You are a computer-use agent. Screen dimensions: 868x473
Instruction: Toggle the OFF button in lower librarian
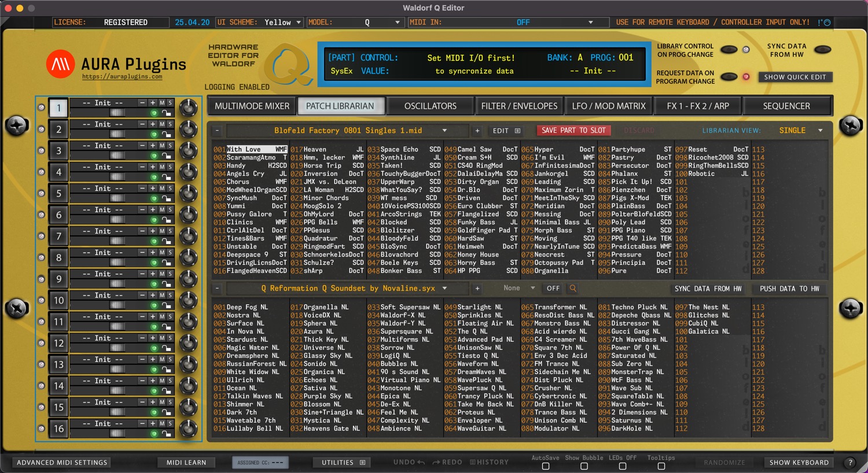pos(553,288)
